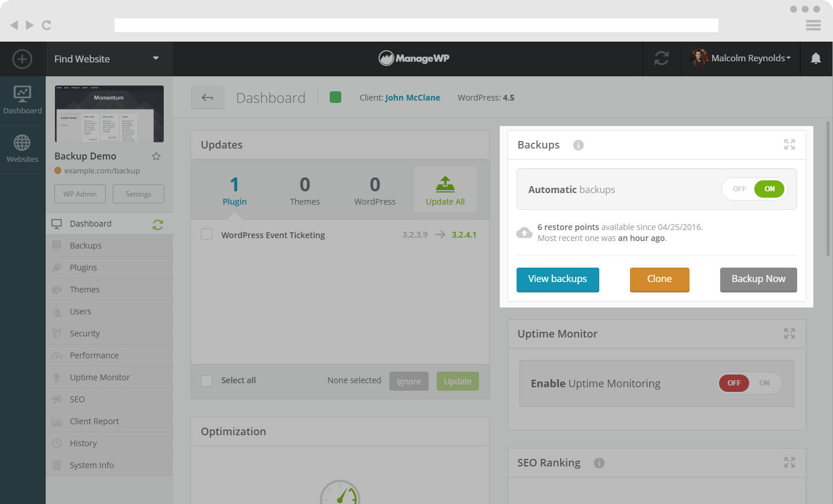Viewport: 833px width, 504px height.
Task: Click the browser reload icon
Action: point(47,25)
